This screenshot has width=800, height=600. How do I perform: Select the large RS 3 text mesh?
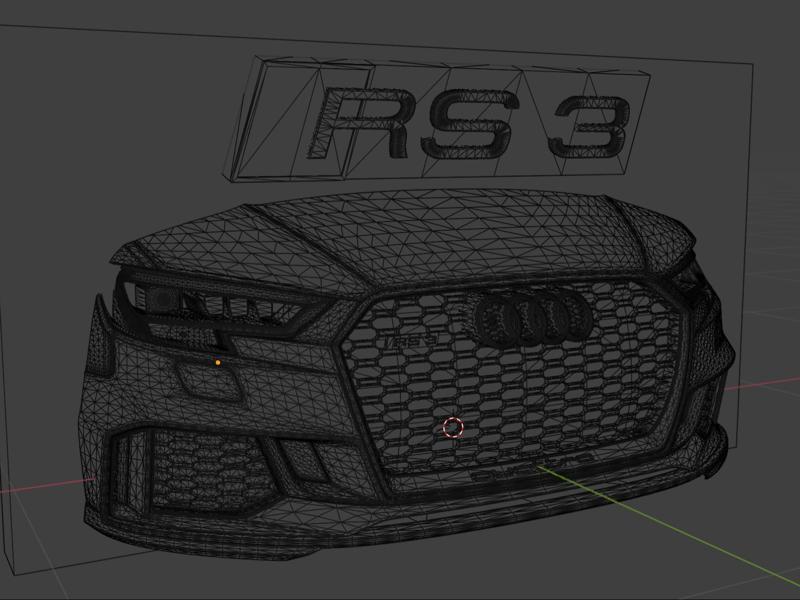click(x=468, y=123)
